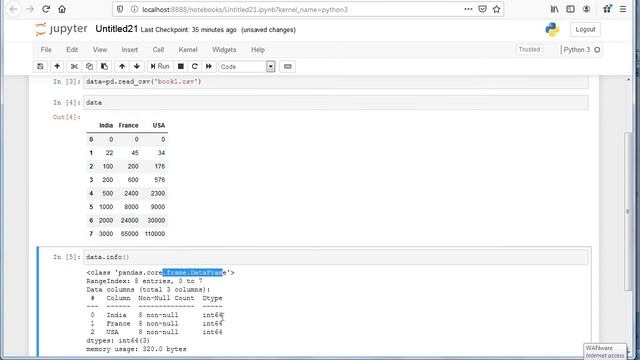Click the Jupyter logo
This screenshot has width=640, height=360.
click(61, 29)
